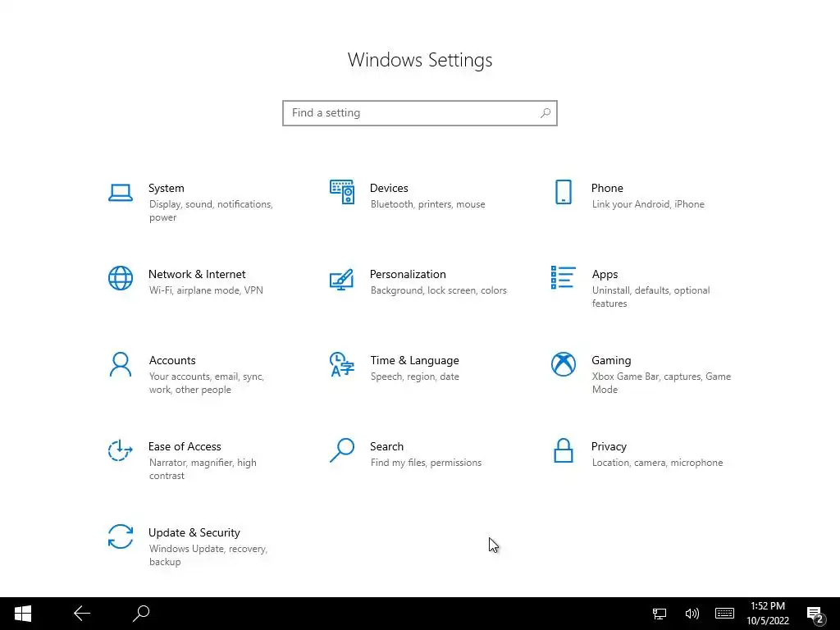Screen dimensions: 840x630
Task: Select the Search category title
Action: pos(387,447)
